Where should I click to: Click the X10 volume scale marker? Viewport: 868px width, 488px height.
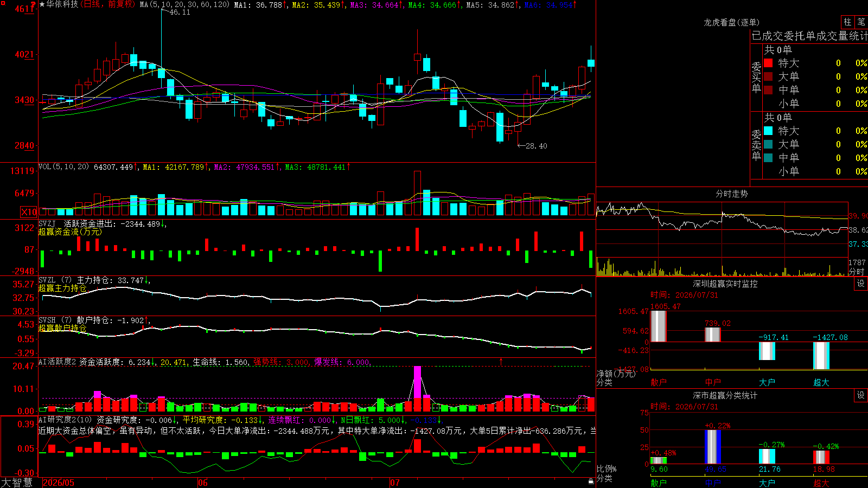[x=29, y=212]
